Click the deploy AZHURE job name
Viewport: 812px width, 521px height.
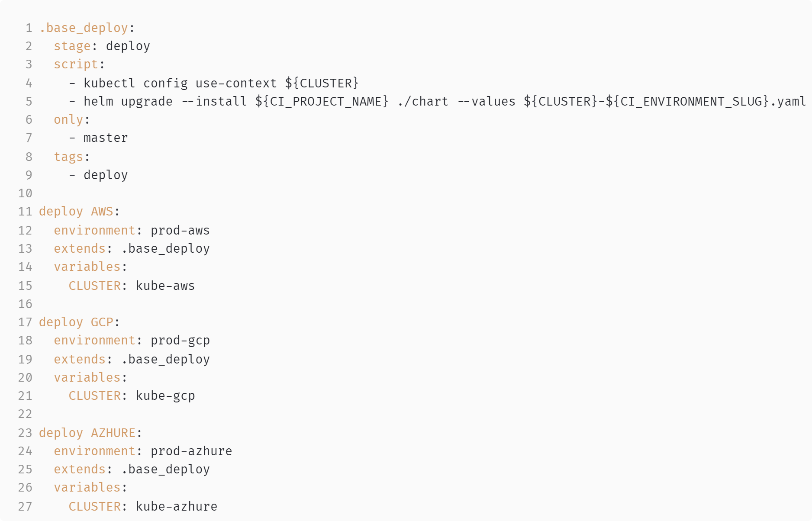(x=87, y=433)
